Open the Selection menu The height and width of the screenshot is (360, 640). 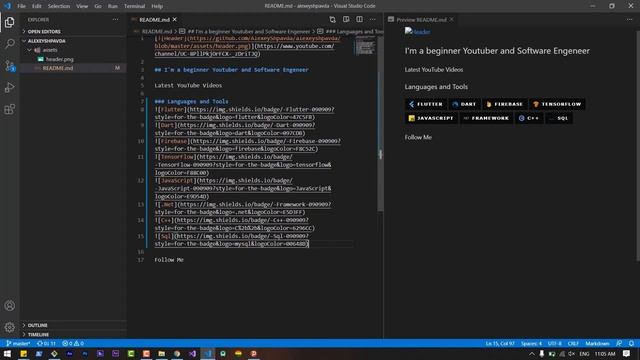coord(59,6)
